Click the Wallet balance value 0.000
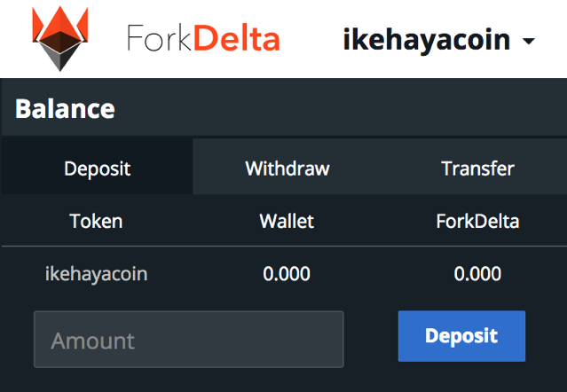 pos(287,273)
